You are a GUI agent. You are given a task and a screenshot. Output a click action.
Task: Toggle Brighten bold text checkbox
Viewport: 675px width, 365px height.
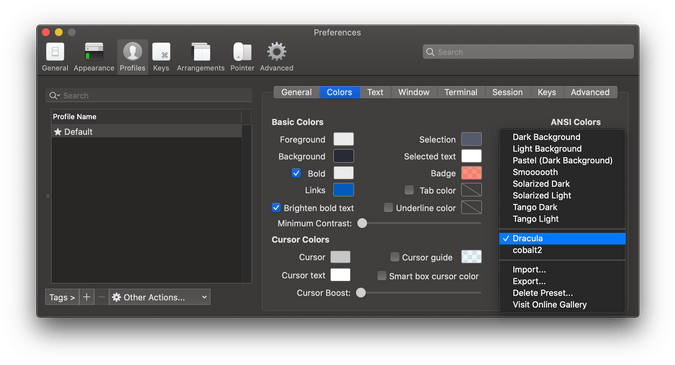(276, 207)
